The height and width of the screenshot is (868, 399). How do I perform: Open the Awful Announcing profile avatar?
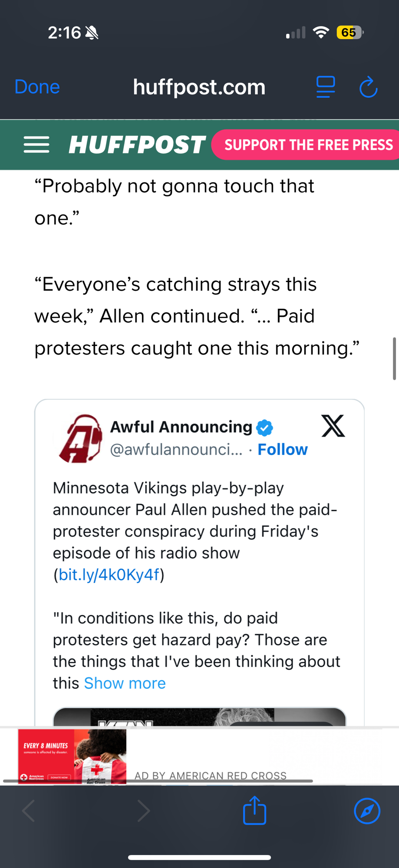[80, 438]
